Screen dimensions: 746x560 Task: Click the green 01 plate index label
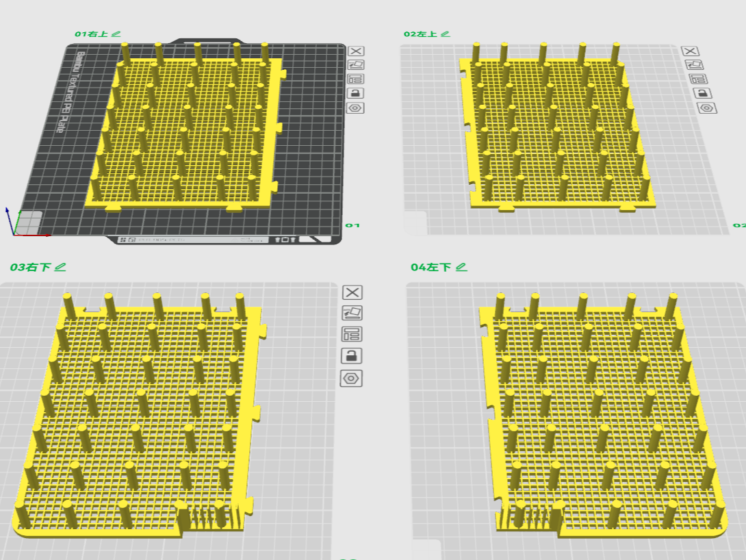click(x=352, y=225)
